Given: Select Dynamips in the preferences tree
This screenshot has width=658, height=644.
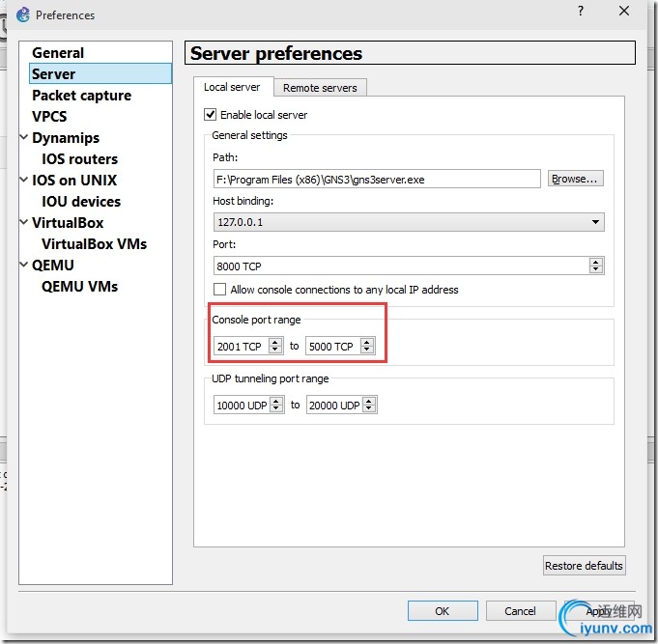Looking at the screenshot, I should (66, 138).
